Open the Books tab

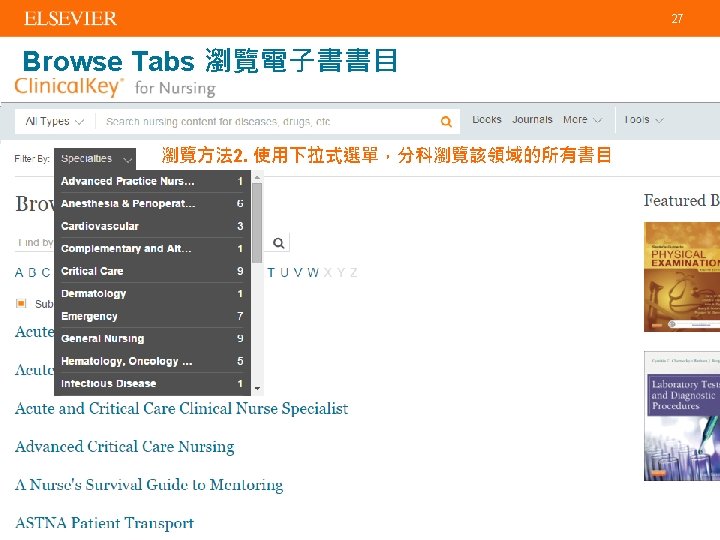[x=487, y=119]
